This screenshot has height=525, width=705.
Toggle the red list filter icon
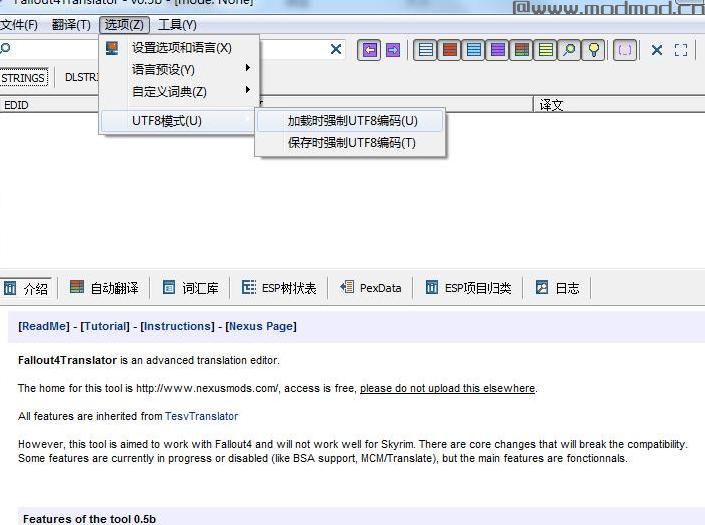coord(450,50)
